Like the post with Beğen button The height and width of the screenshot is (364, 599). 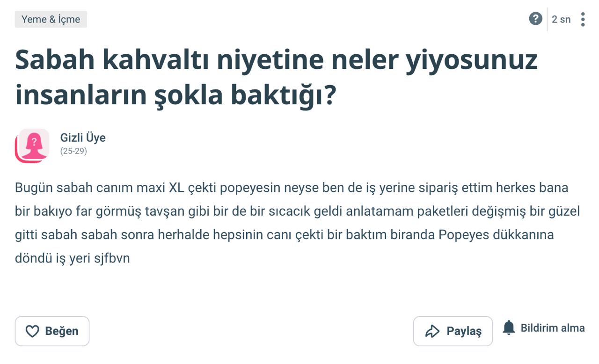[x=52, y=331]
